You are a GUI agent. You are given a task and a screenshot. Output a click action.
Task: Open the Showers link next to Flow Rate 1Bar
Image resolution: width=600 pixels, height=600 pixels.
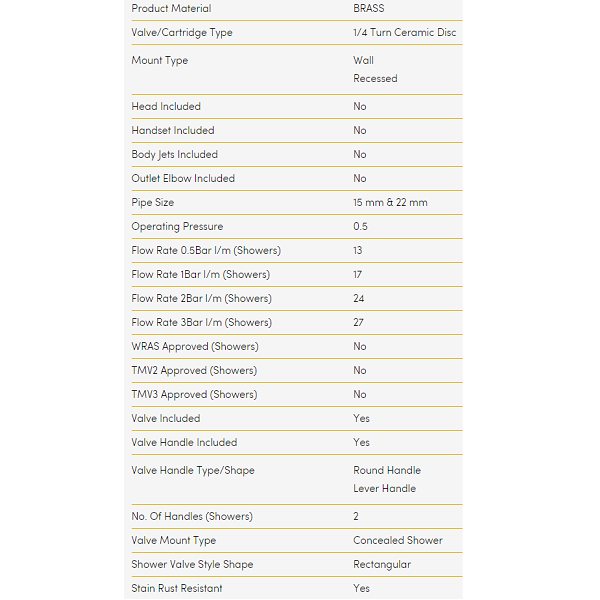tap(246, 275)
